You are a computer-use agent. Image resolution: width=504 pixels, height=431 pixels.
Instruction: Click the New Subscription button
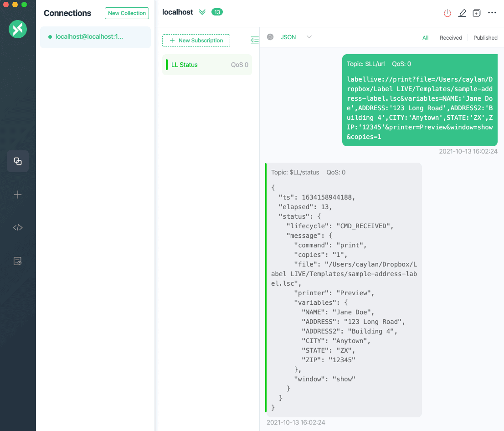pos(196,41)
